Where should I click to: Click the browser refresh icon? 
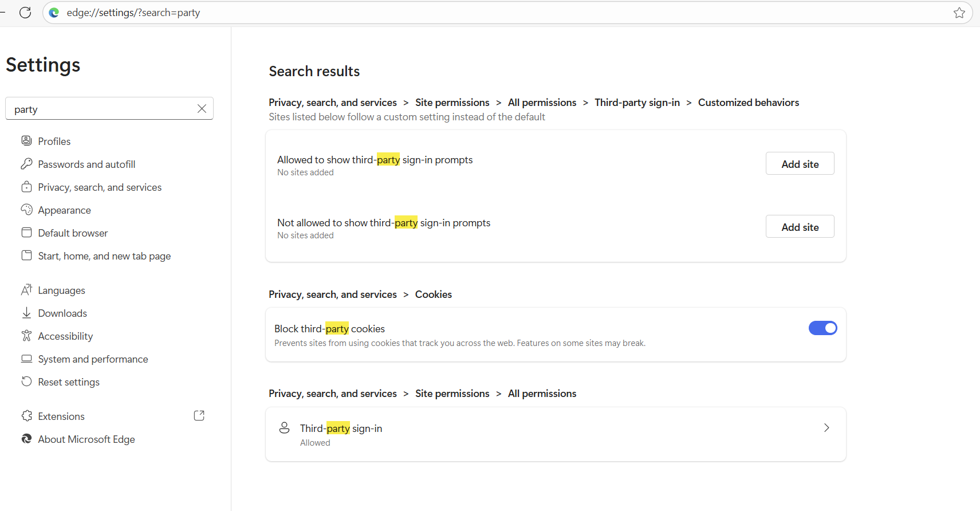(x=25, y=13)
